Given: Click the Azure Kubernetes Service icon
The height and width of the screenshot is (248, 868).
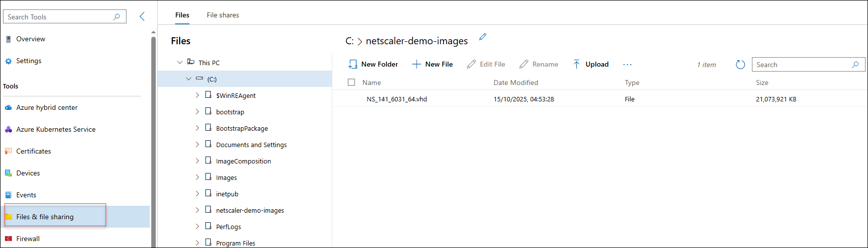Looking at the screenshot, I should [x=8, y=129].
